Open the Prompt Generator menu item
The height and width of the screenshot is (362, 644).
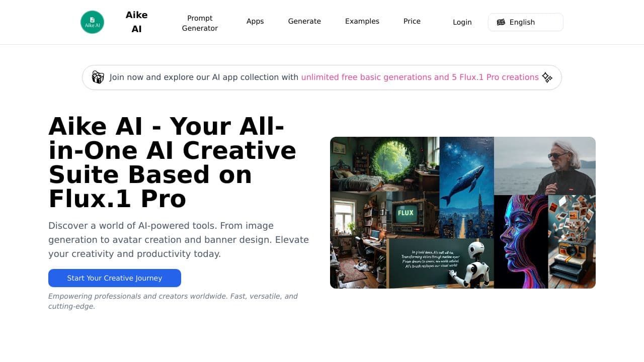[x=200, y=23]
